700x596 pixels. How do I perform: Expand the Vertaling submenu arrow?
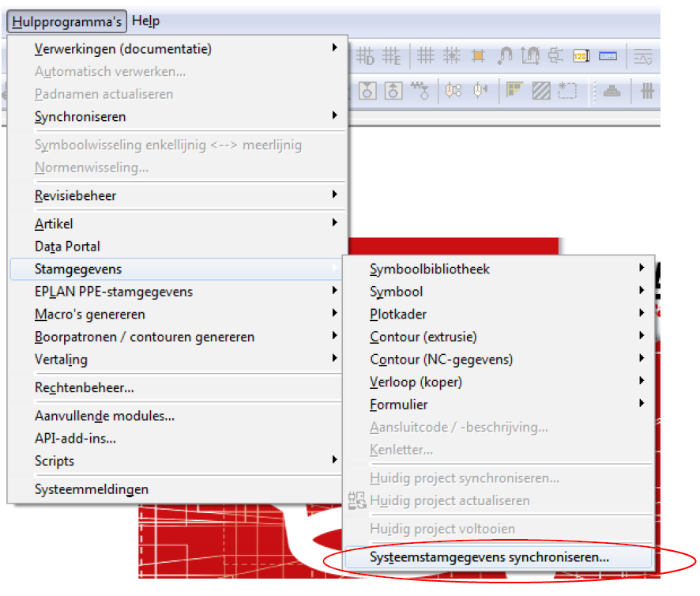click(334, 358)
